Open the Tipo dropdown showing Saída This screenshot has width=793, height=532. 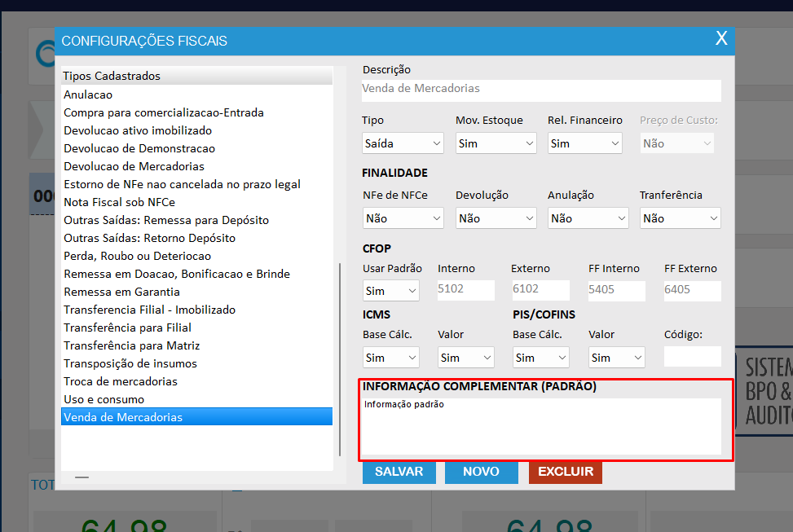coord(403,143)
